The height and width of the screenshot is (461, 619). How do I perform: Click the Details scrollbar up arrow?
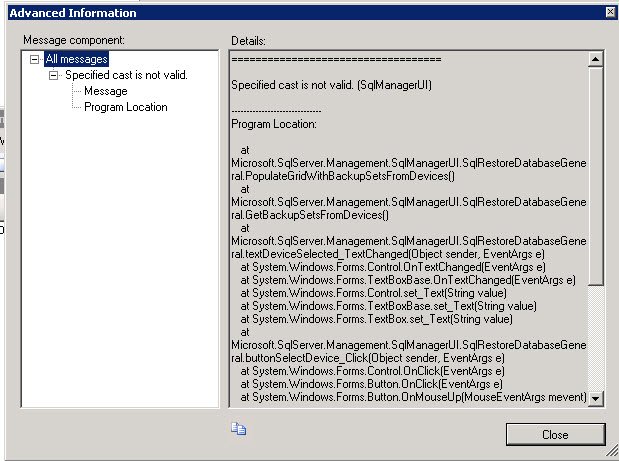595,59
